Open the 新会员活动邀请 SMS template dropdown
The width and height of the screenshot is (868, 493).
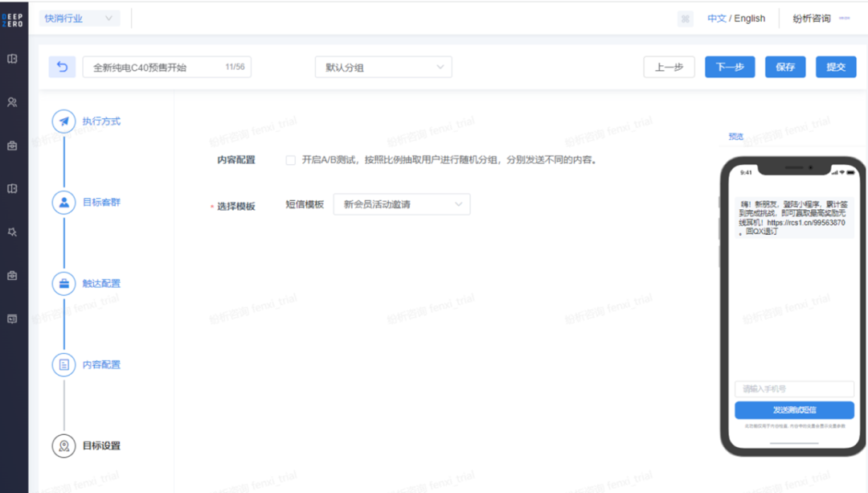[401, 204]
